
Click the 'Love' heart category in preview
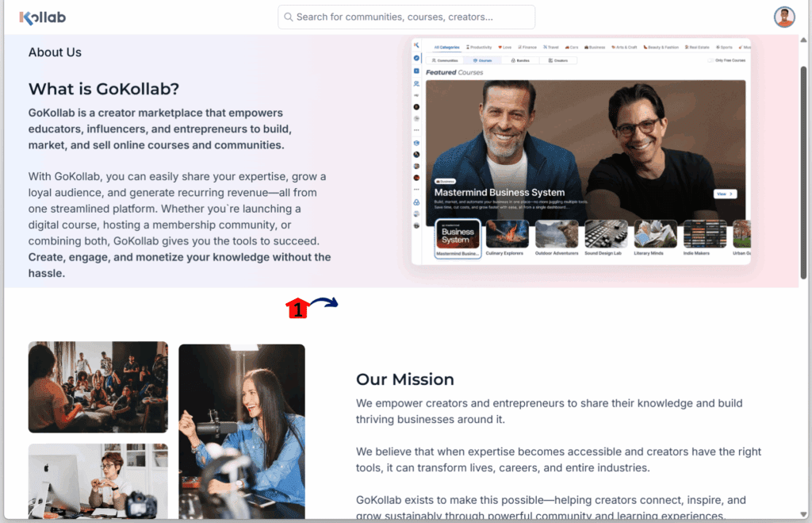(504, 47)
